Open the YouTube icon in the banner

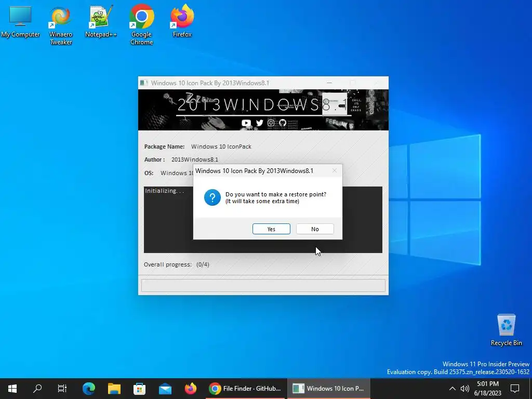pyautogui.click(x=246, y=123)
